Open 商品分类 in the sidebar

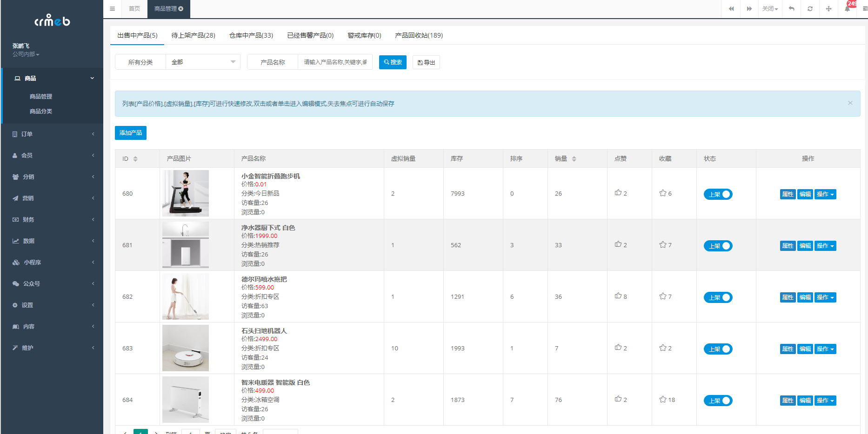point(41,112)
